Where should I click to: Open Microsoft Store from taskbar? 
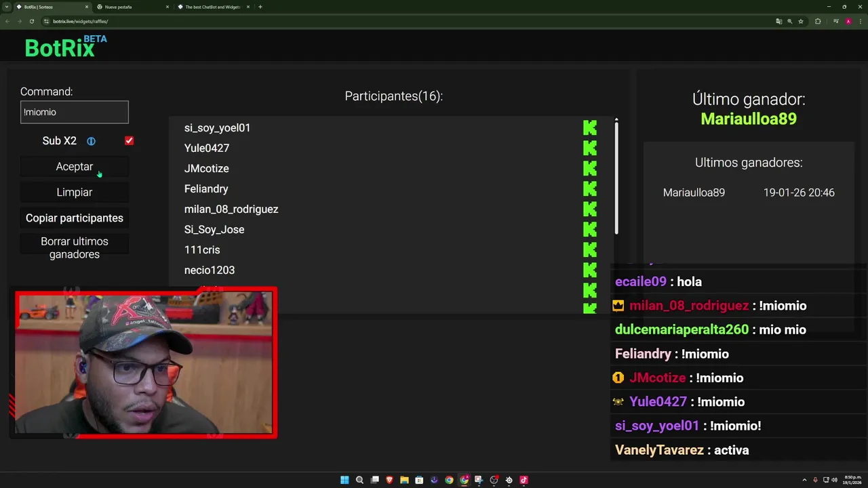(x=419, y=480)
